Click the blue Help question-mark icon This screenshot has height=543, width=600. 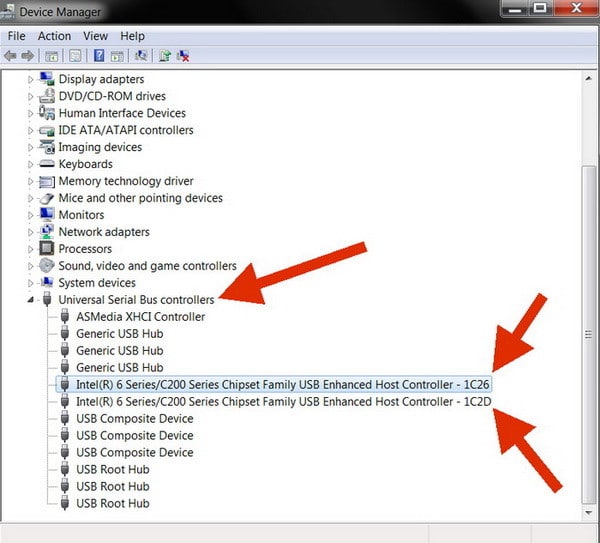99,56
